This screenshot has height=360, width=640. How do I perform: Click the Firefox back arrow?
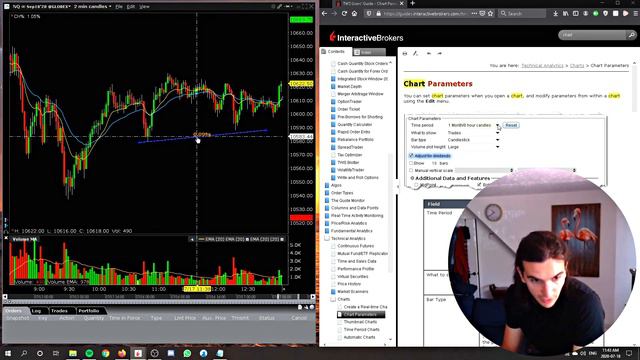(x=324, y=13)
